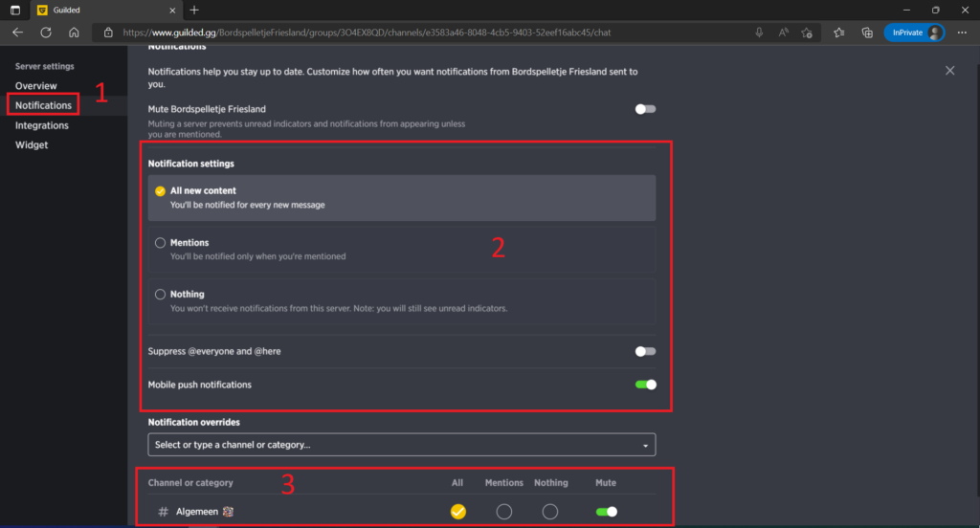Open the Overview settings section
980x528 pixels.
point(35,85)
